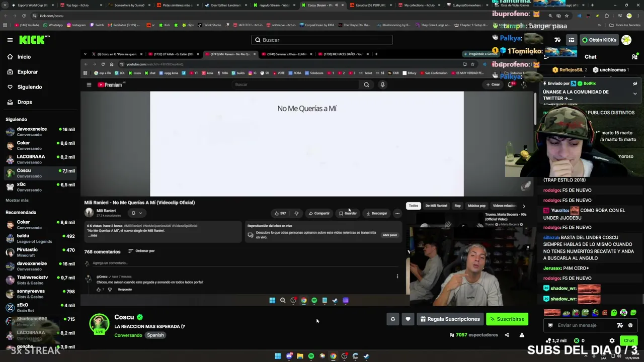Click Guardar under the YouTube video
644x362 pixels.
[x=348, y=213]
